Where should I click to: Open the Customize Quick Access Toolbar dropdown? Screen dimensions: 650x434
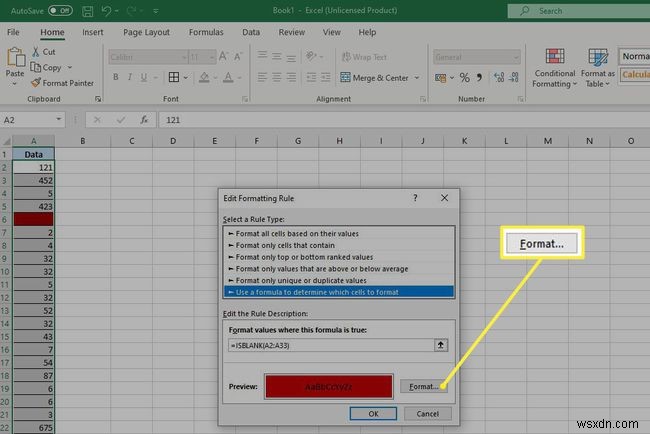(x=156, y=11)
